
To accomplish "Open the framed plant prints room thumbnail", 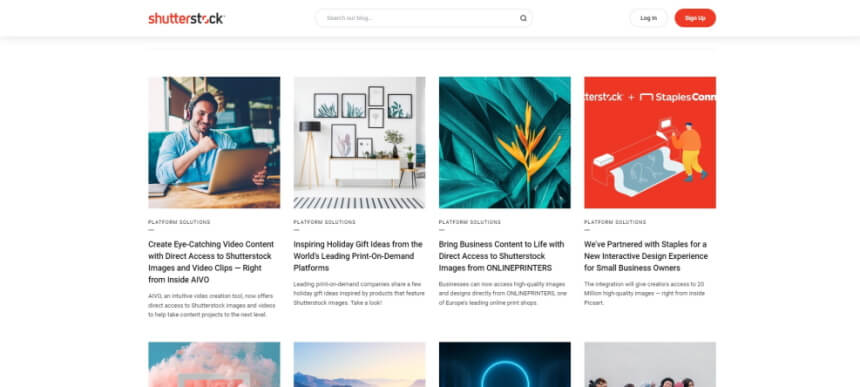I will pos(359,143).
